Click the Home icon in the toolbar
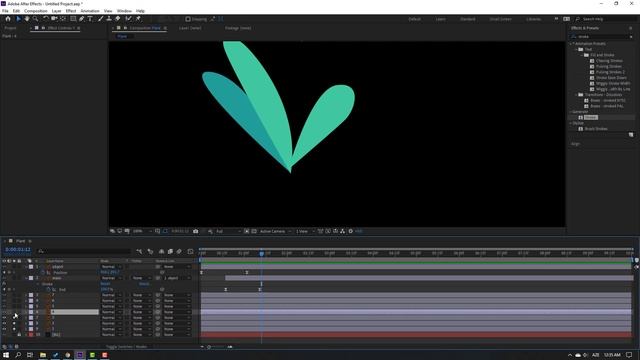 pos(8,19)
